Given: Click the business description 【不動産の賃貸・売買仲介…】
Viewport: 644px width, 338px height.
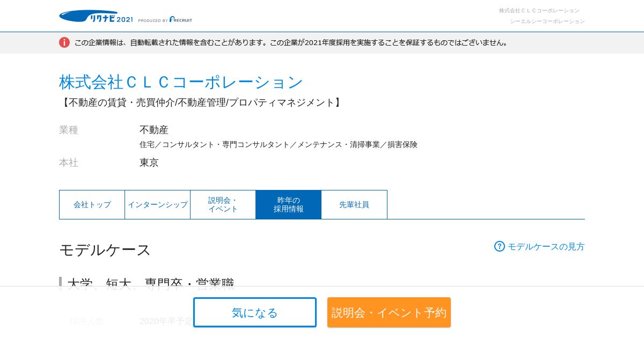Looking at the screenshot, I should click(201, 102).
